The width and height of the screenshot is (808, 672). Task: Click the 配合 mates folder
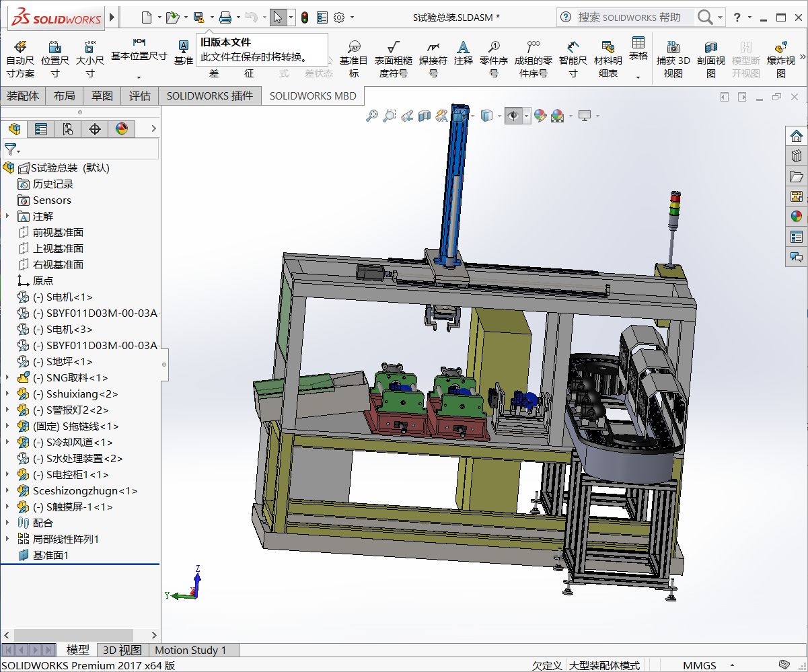43,523
